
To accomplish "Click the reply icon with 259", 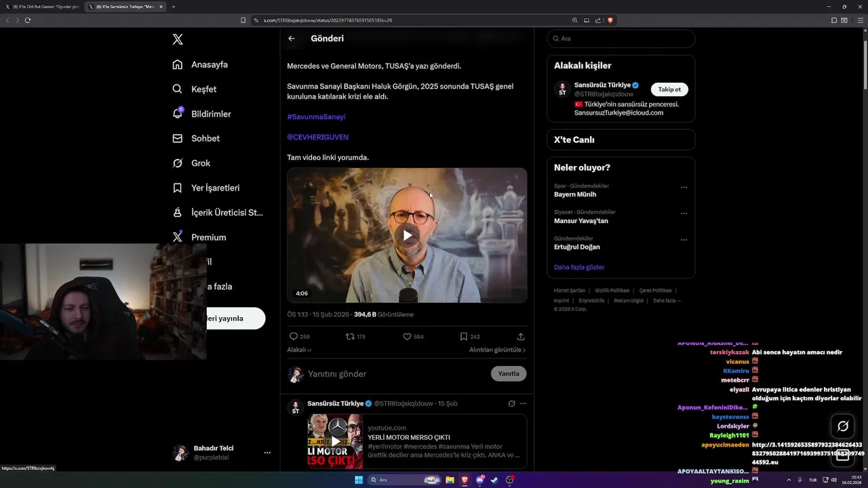I will pyautogui.click(x=294, y=336).
